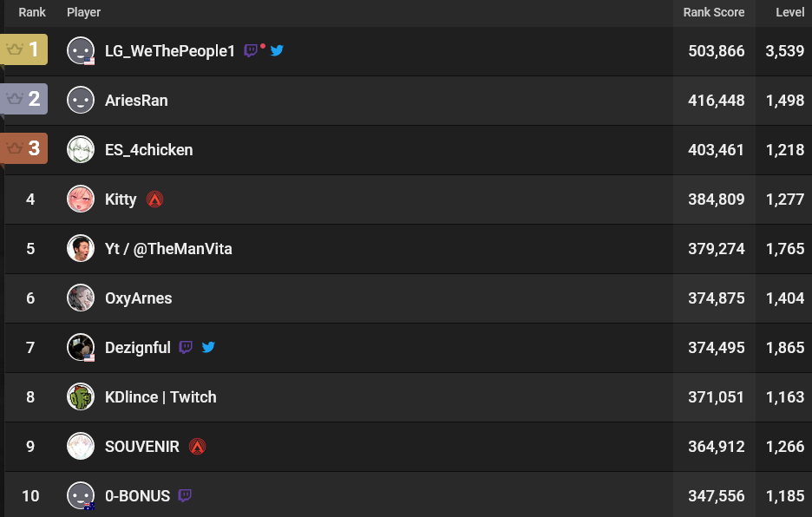Open AriesRan's player profile
The image size is (812, 517).
coord(136,101)
